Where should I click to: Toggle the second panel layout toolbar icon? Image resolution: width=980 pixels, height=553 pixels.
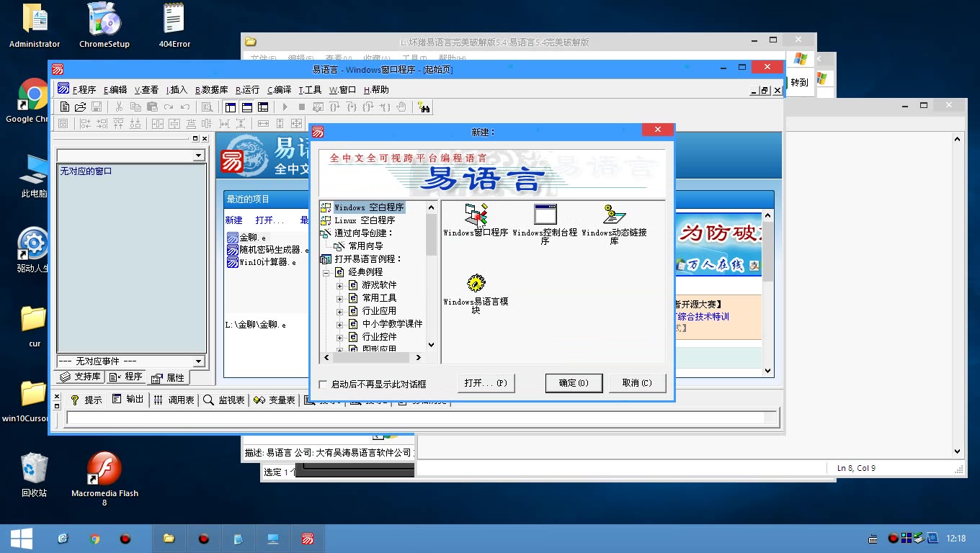click(x=247, y=107)
